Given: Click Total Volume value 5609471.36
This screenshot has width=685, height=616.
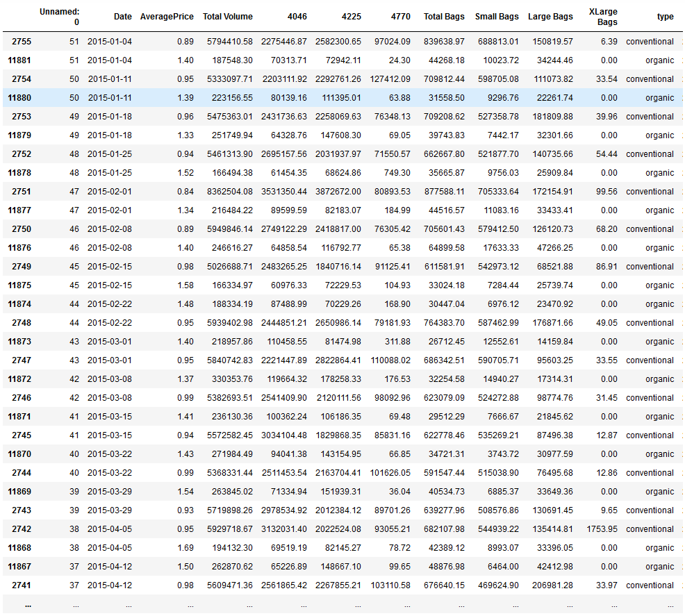Looking at the screenshot, I should [230, 586].
